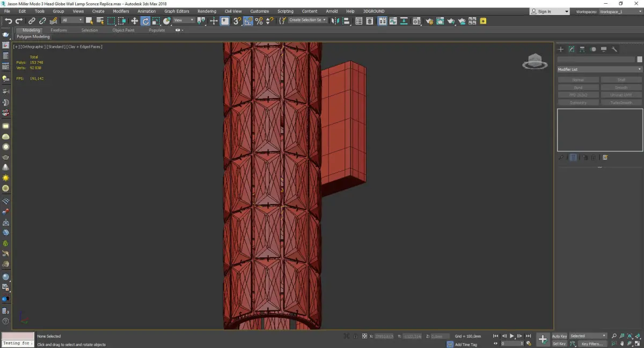Click the current frame number field
This screenshot has height=348, width=644.
[513, 344]
